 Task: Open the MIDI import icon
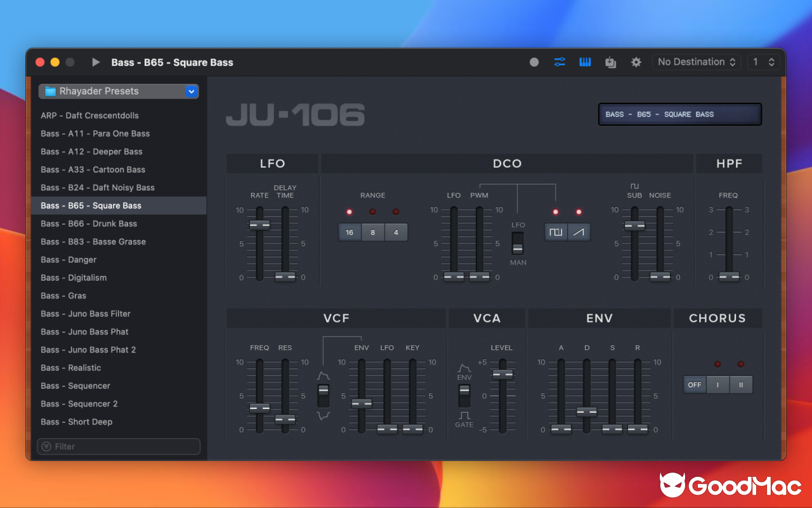click(610, 62)
